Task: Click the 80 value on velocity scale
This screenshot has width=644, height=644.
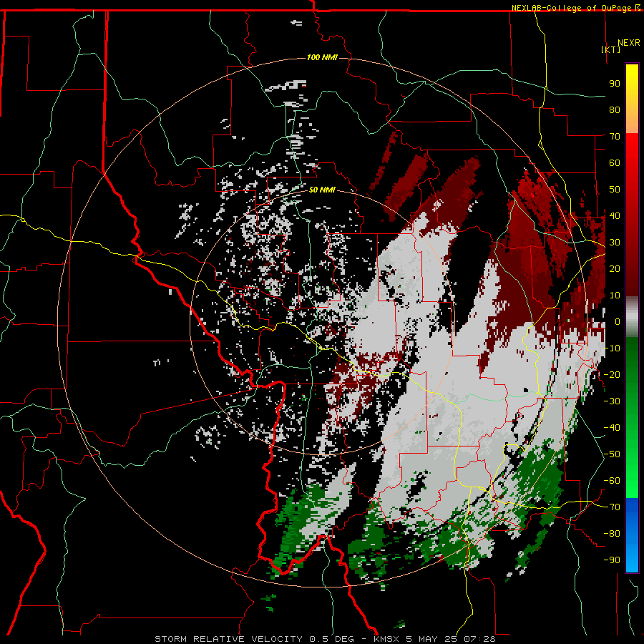Action: [615, 110]
